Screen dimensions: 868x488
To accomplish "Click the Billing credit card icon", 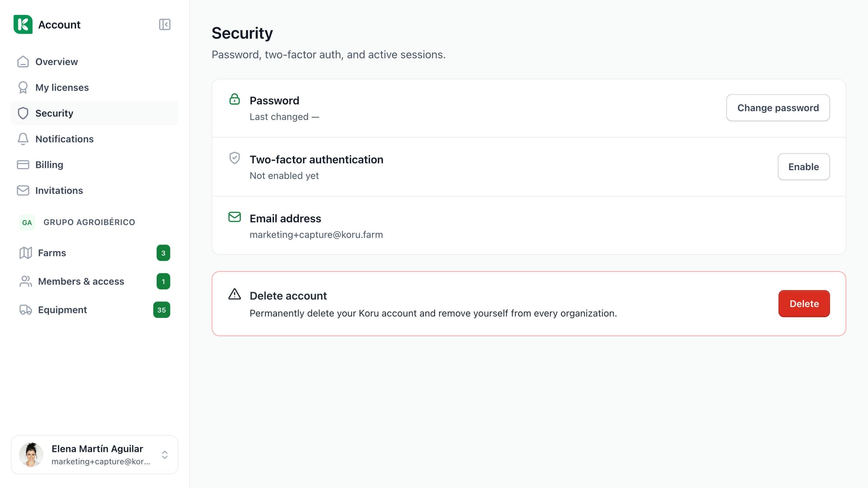I will pyautogui.click(x=23, y=165).
